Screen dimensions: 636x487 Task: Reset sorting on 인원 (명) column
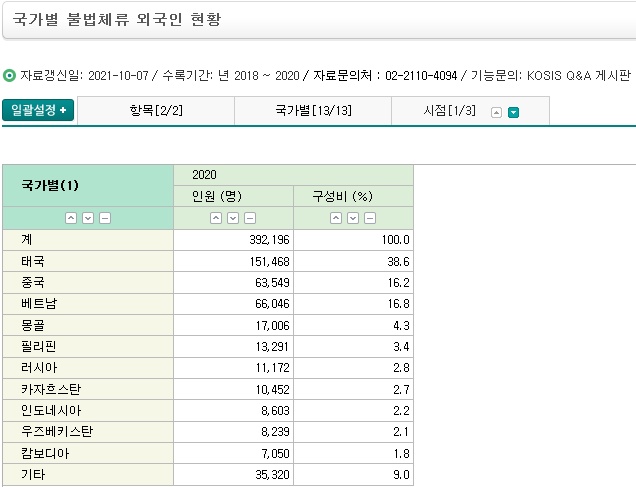point(250,218)
